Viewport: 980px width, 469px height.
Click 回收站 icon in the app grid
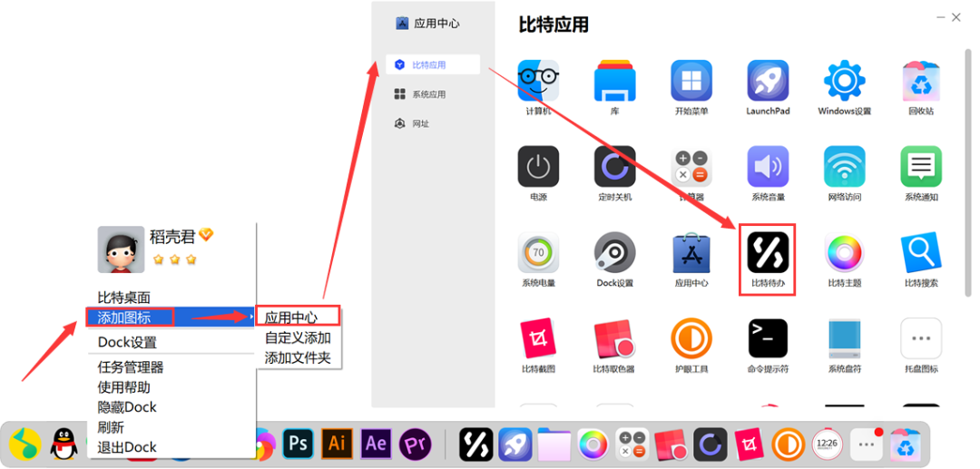pos(921,81)
